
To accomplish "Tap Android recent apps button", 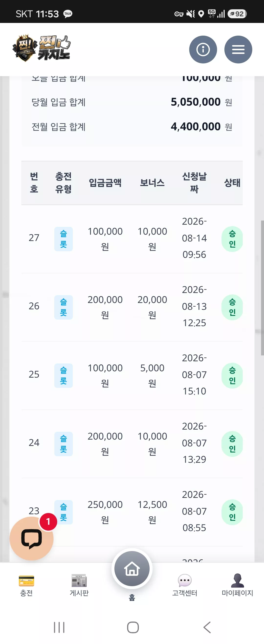I will tap(59, 627).
